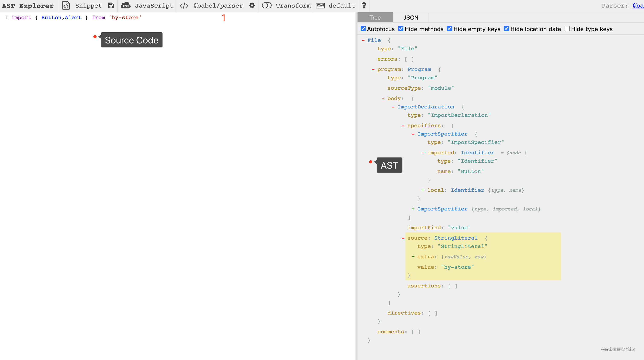The width and height of the screenshot is (644, 360).
Task: Click the 'hy-store' string in code
Action: pos(125,17)
